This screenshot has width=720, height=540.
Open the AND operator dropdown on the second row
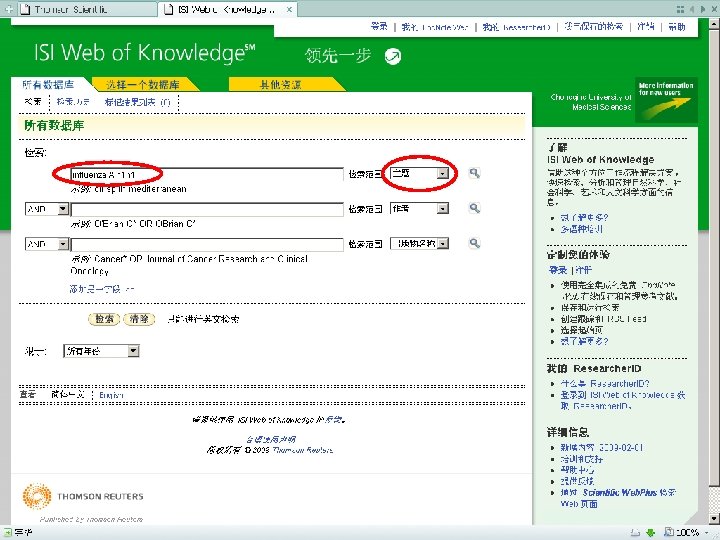(63, 209)
